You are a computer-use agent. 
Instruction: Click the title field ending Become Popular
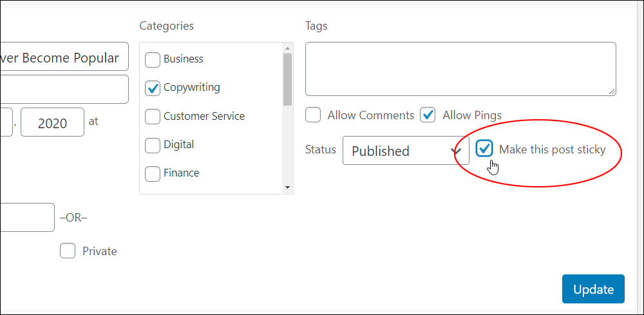tap(64, 56)
